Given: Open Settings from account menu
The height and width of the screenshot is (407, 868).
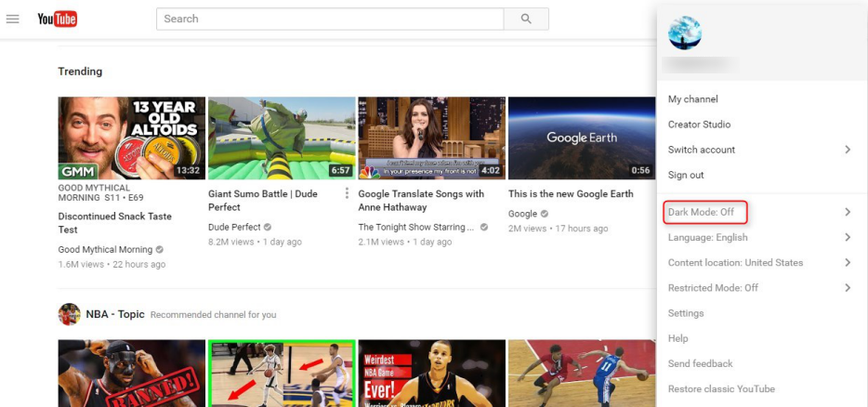Looking at the screenshot, I should coord(686,313).
